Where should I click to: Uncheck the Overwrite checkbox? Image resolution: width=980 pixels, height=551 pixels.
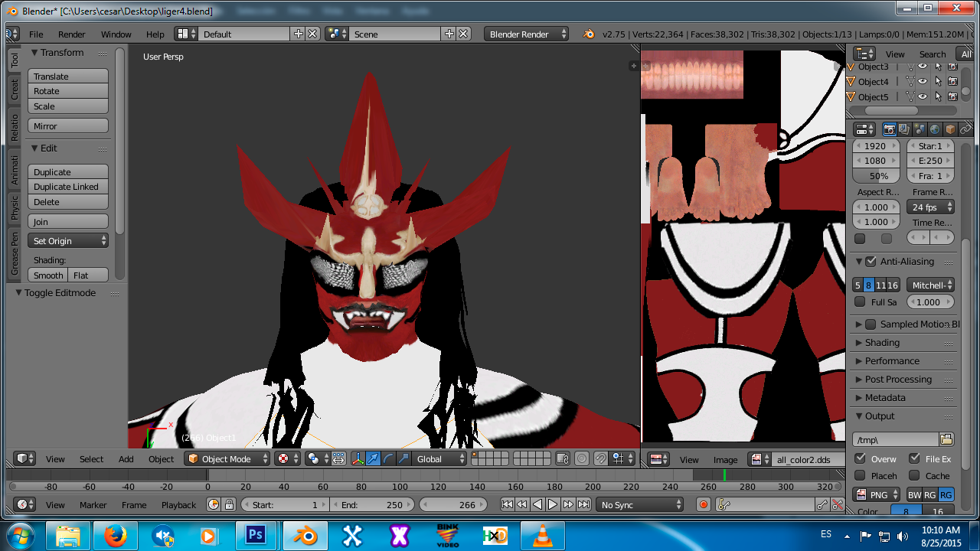click(860, 458)
